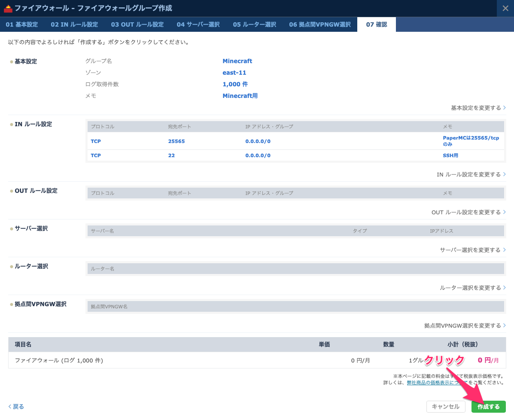
Task: Open the 05 ルーター選択 tab
Action: point(254,24)
